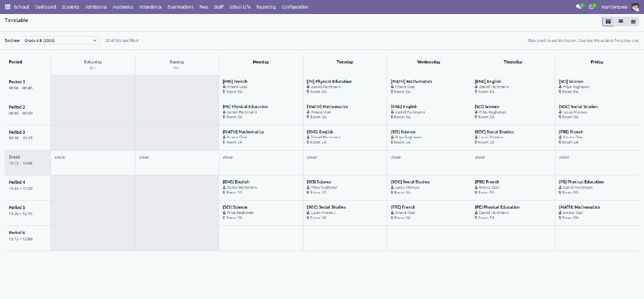Select Monday Period 4 English lesson
Viewport: 644px width, 299px height.
click(261, 188)
